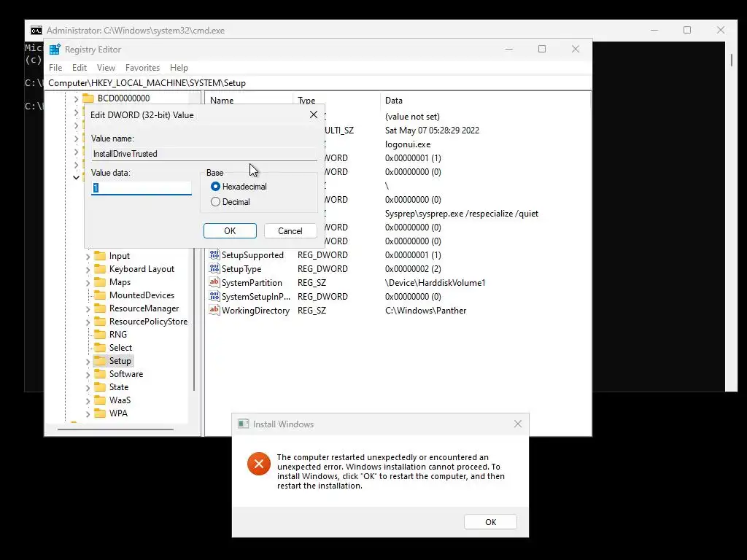
Task: Select the MountedDevices tree label
Action: pos(142,295)
